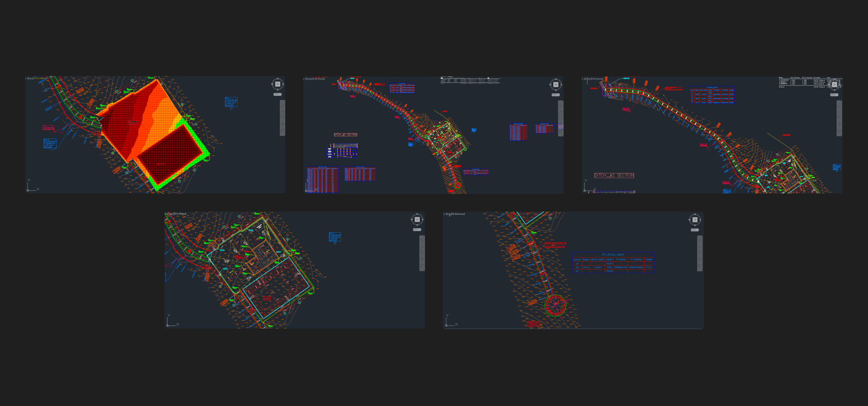
Task: Click the navigation bar in the cyan-outlined pad drawing
Action: [x=422, y=253]
